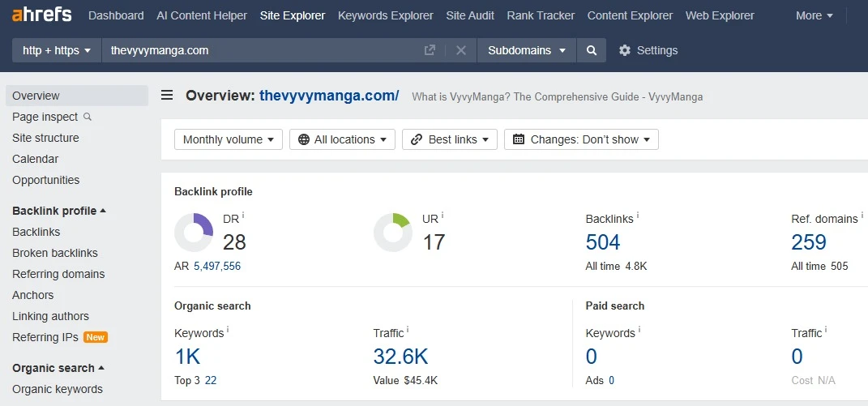Click the Settings label

(657, 50)
